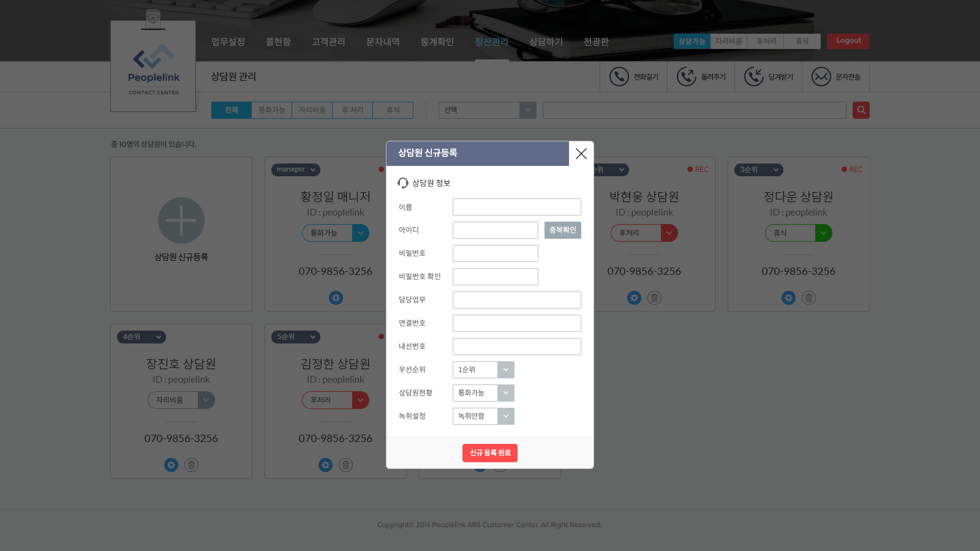Switch top status toggle to 후처리

coord(766,41)
